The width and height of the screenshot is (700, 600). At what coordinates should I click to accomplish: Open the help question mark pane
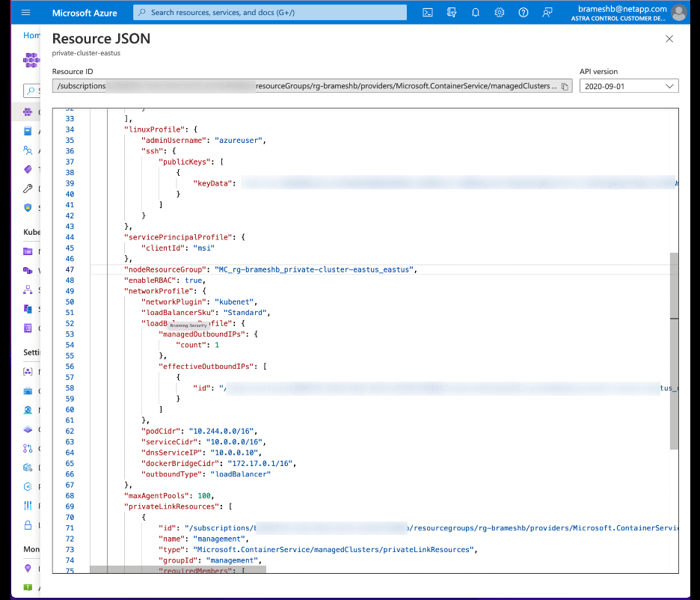523,12
